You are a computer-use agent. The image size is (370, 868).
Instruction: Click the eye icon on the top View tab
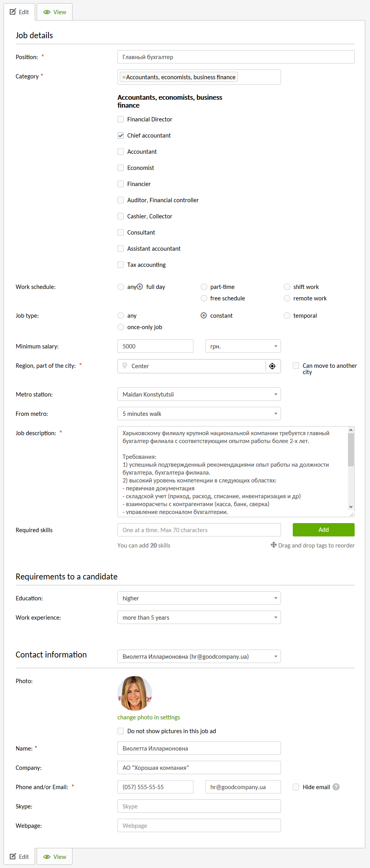(47, 12)
